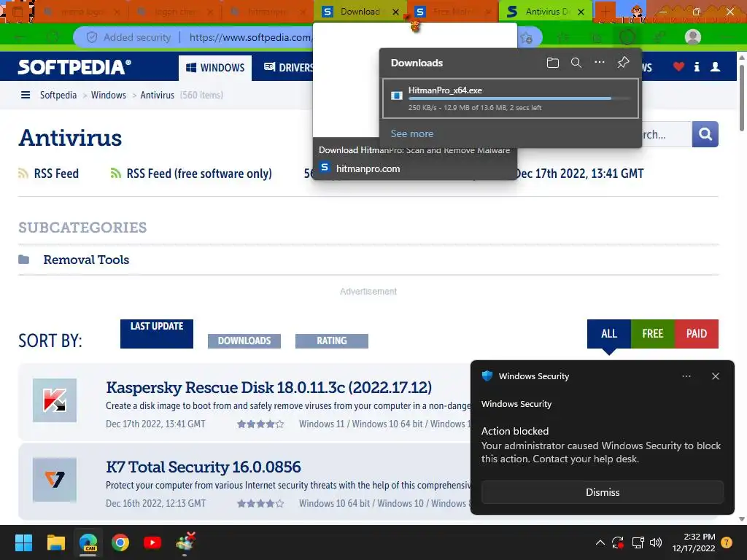Image resolution: width=747 pixels, height=560 pixels.
Task: Open notification center badge showing 7
Action: coord(727,542)
